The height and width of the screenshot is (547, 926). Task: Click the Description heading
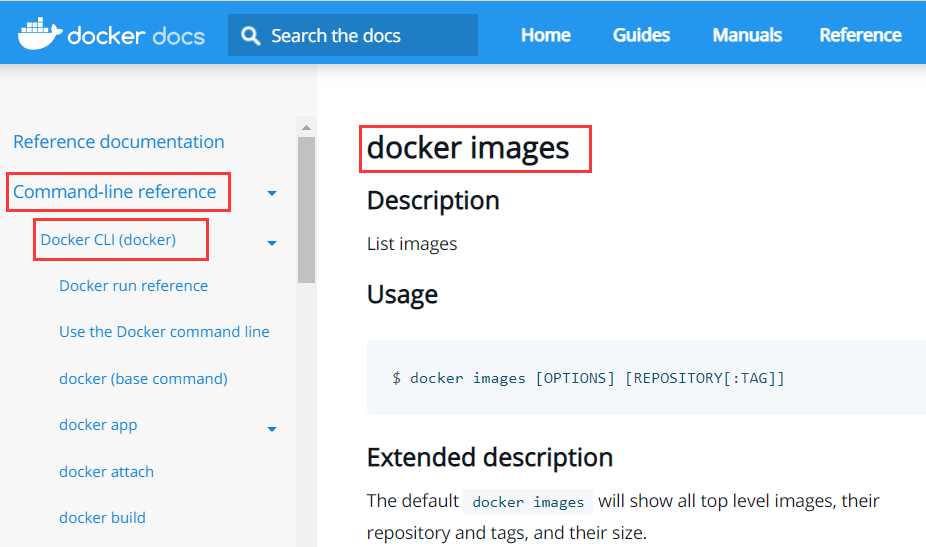coord(433,201)
